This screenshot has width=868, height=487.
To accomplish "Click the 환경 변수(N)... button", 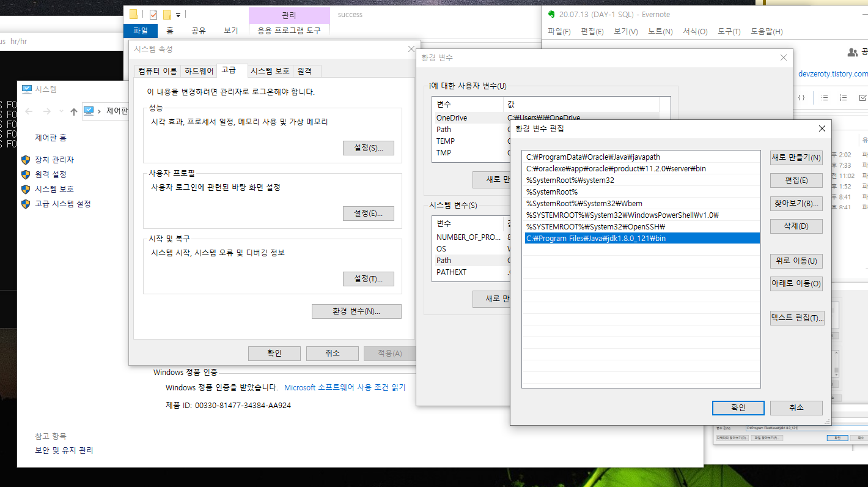I will [x=356, y=311].
